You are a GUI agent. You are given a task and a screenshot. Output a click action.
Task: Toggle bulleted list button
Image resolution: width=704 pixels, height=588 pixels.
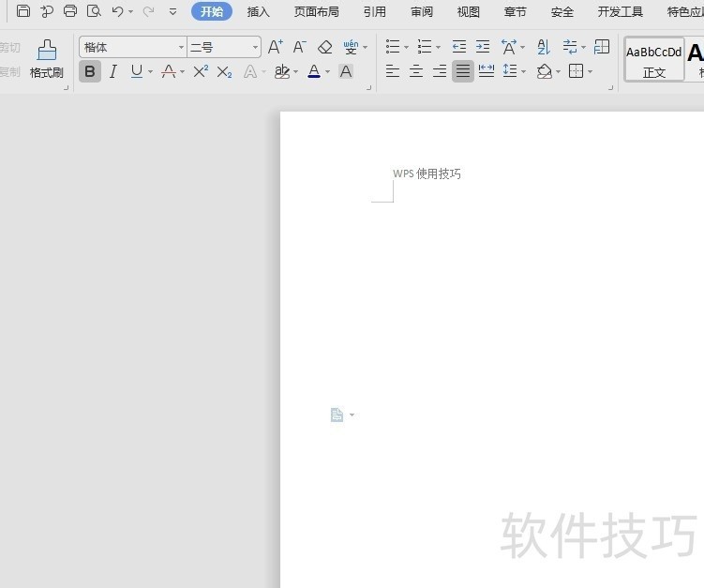click(393, 47)
